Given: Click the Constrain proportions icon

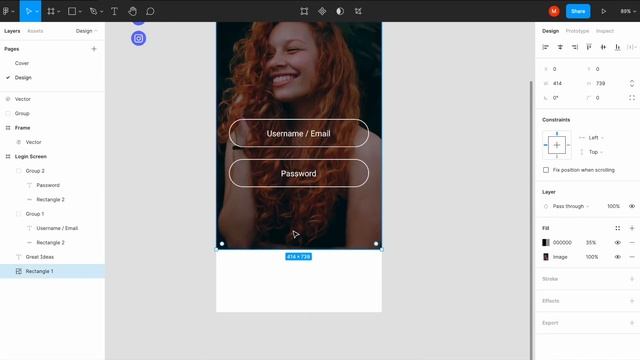Looking at the screenshot, I should click(x=632, y=83).
